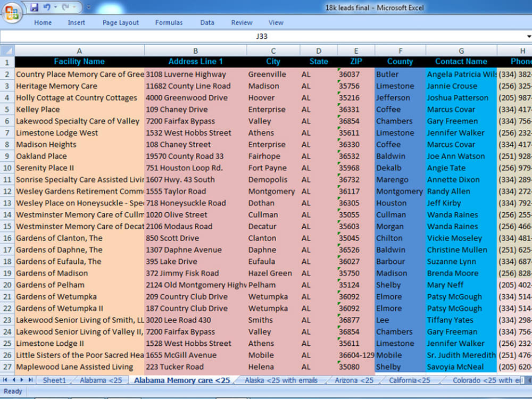Select cell 19570 County Road 33
The height and width of the screenshot is (399, 532).
(195, 156)
